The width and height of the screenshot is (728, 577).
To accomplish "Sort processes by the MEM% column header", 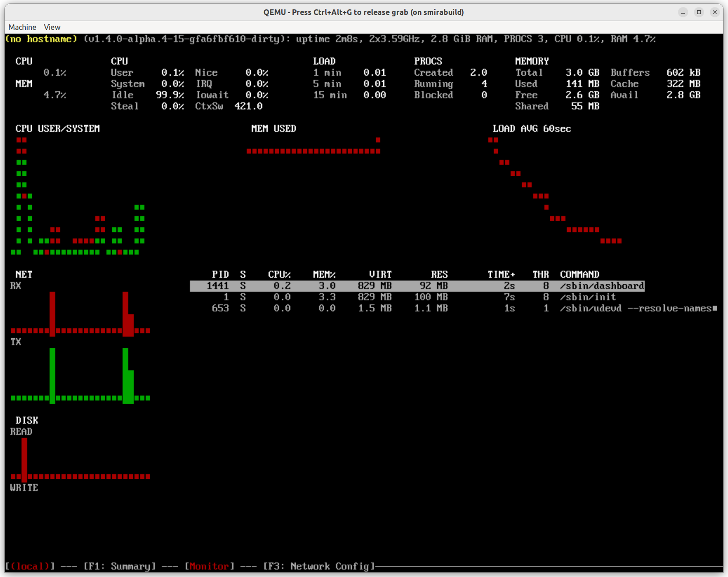I will 325,274.
